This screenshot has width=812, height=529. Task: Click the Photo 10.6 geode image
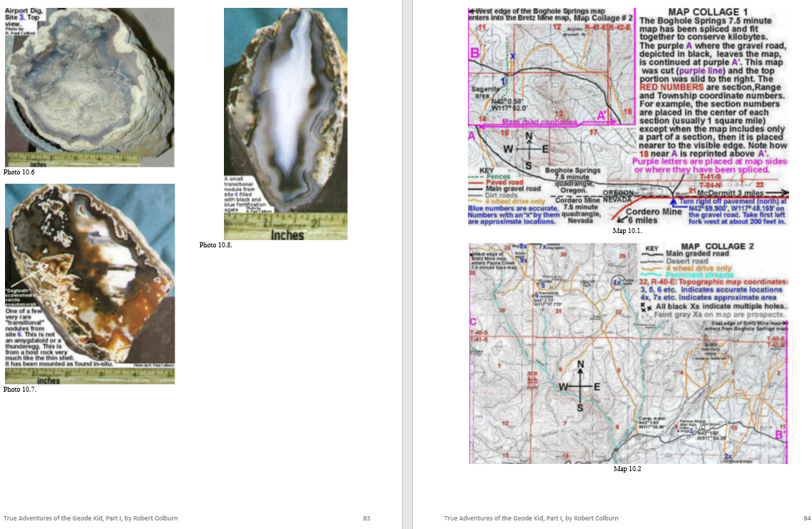tap(89, 86)
